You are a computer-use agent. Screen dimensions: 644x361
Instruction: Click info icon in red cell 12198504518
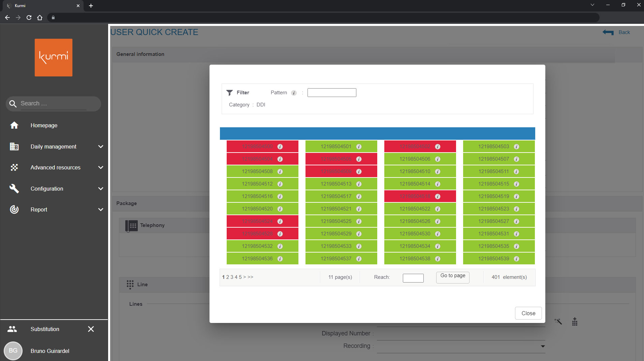click(x=438, y=196)
